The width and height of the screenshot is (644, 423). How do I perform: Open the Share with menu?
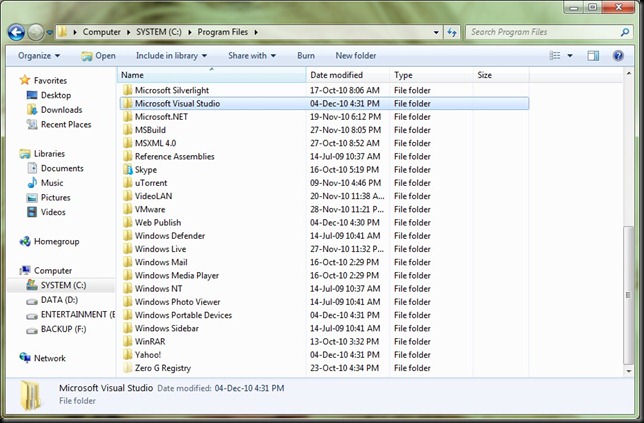(252, 55)
